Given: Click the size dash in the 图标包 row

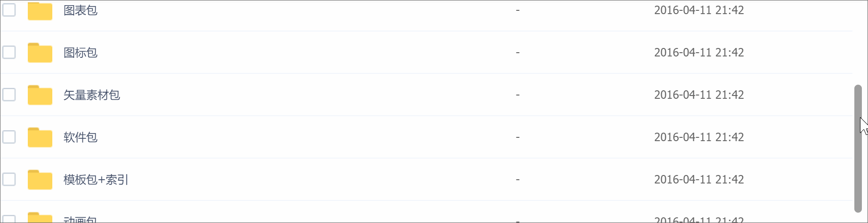Looking at the screenshot, I should (x=517, y=53).
